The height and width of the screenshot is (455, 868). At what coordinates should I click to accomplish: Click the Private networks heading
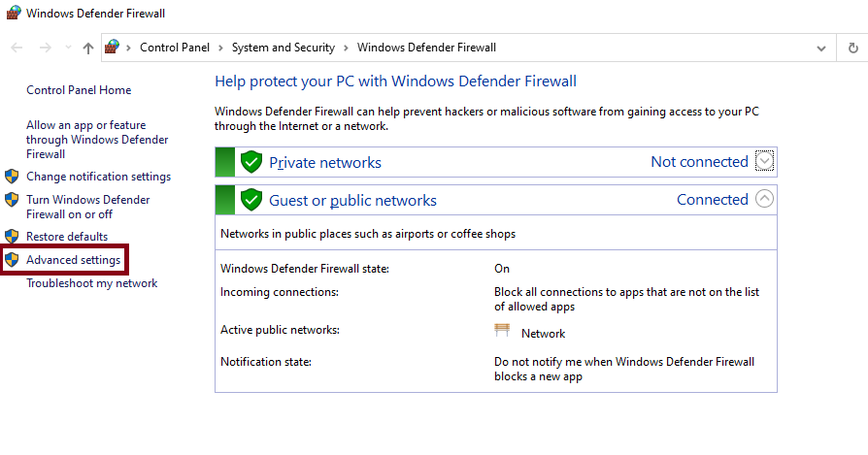(325, 163)
